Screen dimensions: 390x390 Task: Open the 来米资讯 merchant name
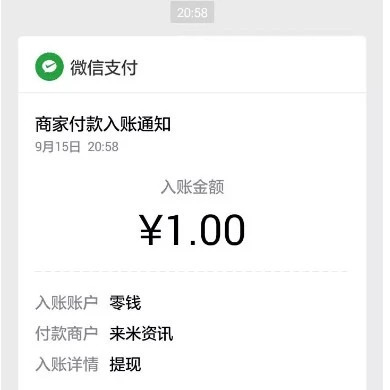click(x=141, y=333)
